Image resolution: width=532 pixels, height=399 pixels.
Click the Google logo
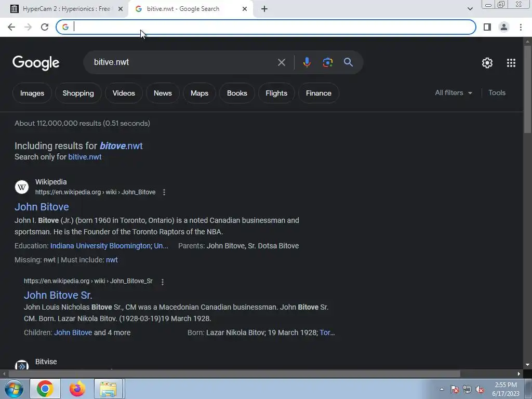click(36, 63)
